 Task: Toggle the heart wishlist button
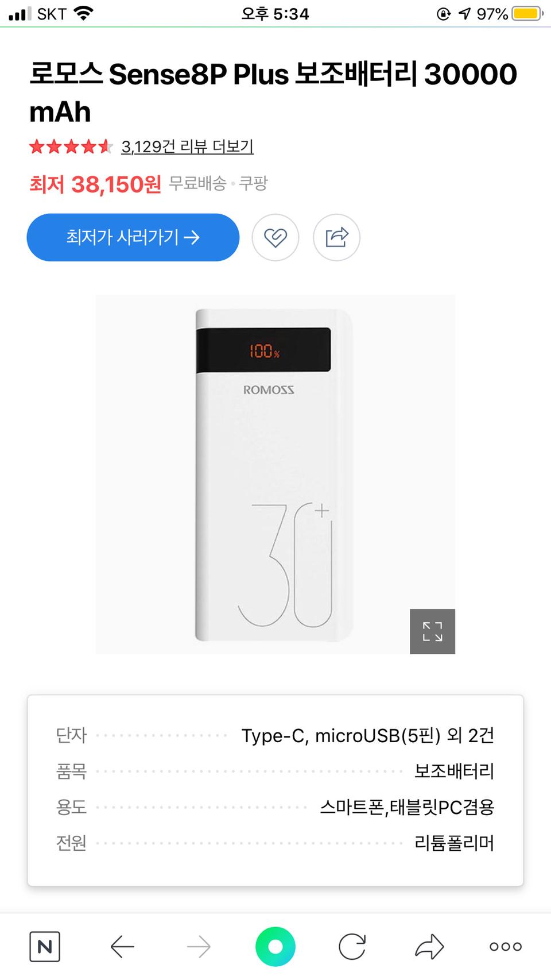pyautogui.click(x=275, y=237)
